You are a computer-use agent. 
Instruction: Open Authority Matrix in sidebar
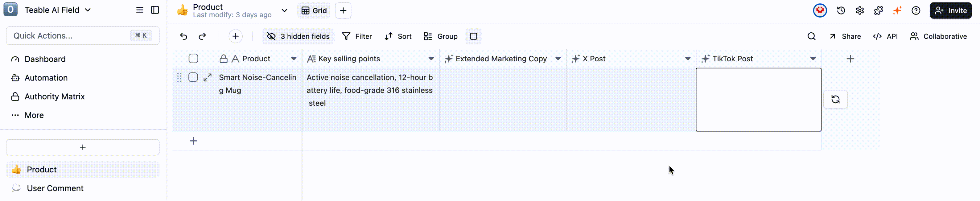point(83,96)
